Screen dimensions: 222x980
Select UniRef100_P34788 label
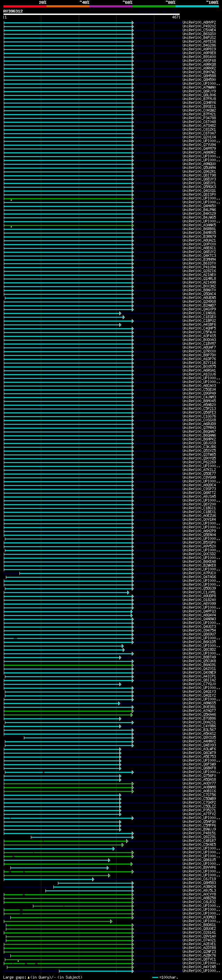199,118
